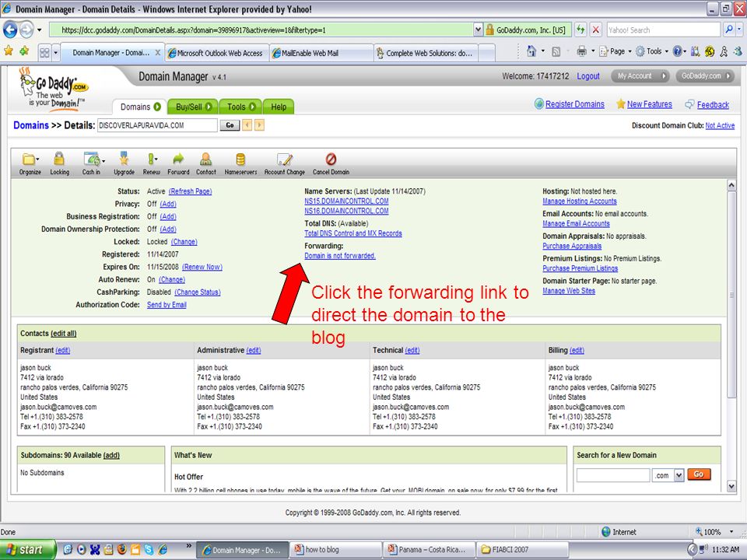This screenshot has height=560, width=747.
Task: Open Total DNS Control and MX Records
Action: tap(353, 233)
